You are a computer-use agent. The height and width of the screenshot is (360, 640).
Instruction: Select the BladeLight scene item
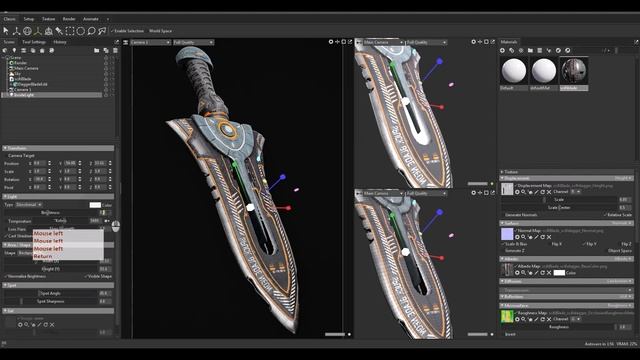point(24,95)
